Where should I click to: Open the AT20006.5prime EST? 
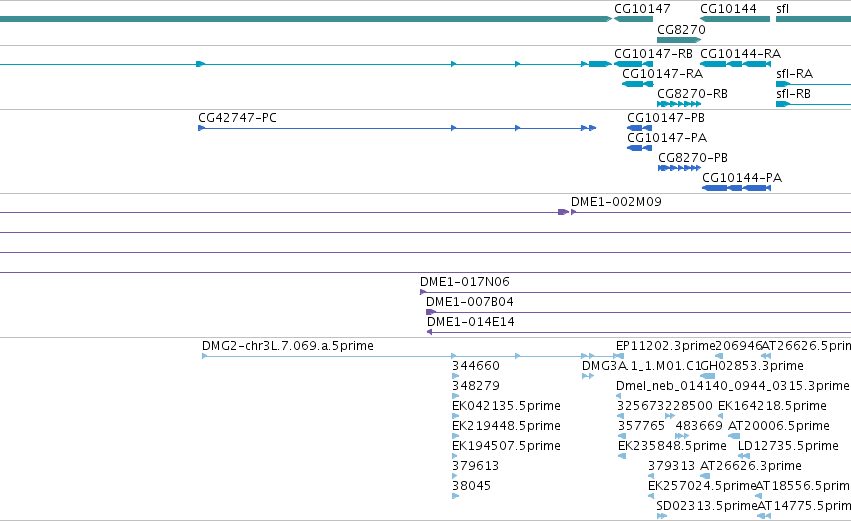778,426
